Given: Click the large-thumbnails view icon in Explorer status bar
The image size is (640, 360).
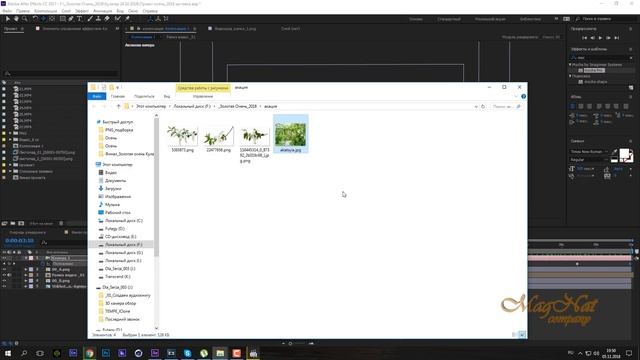Looking at the screenshot, I should pos(522,335).
